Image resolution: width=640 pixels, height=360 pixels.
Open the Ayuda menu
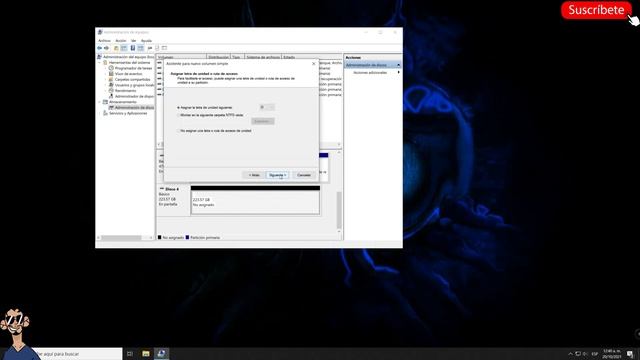coord(146,41)
